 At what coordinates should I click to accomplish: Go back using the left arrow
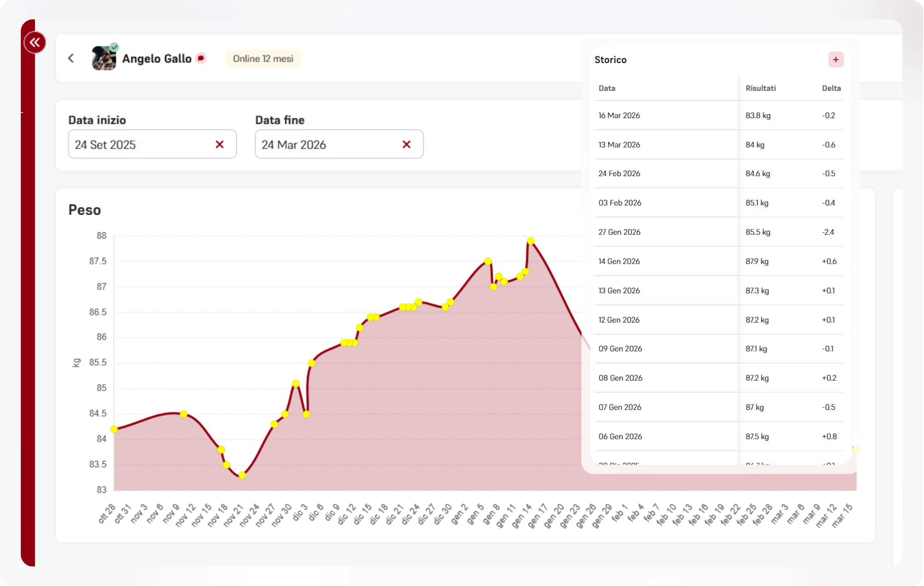click(x=71, y=58)
